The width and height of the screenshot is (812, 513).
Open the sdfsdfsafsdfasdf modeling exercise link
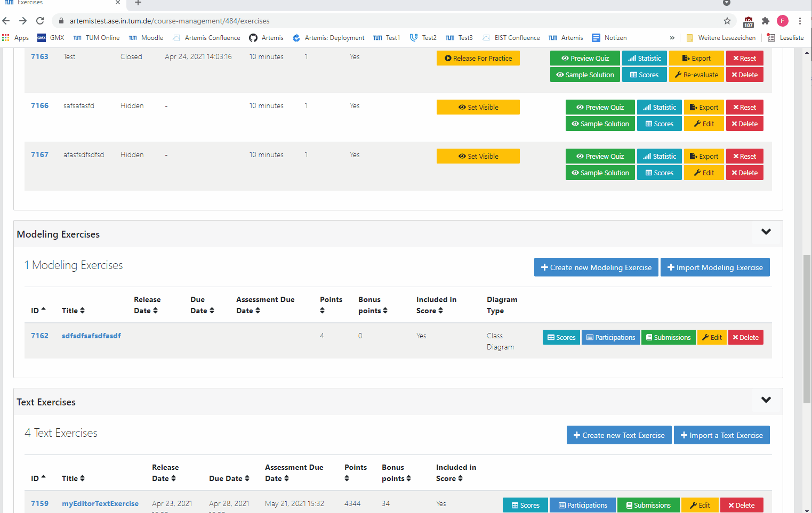click(x=91, y=336)
